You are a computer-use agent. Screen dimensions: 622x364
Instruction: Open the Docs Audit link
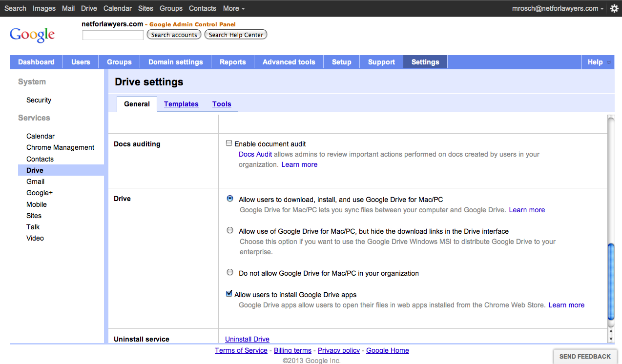pyautogui.click(x=255, y=154)
